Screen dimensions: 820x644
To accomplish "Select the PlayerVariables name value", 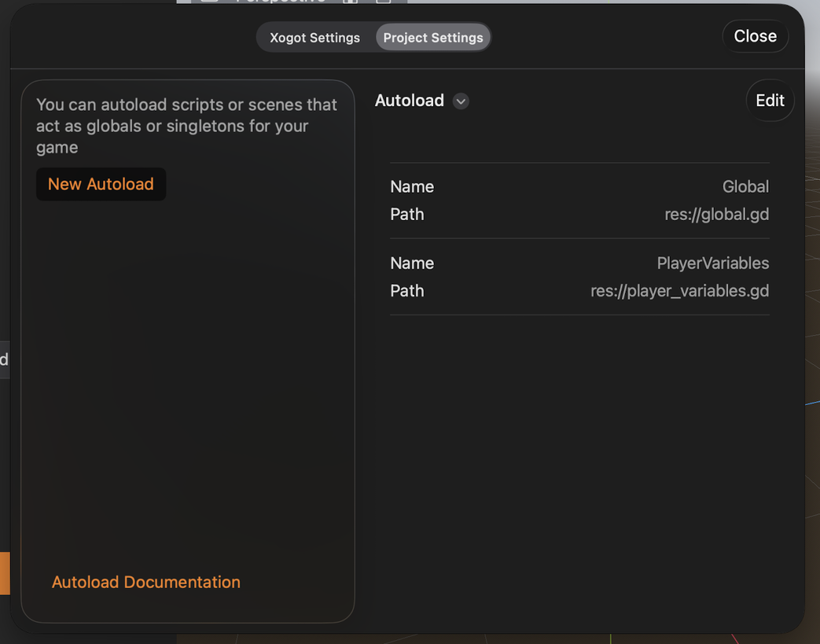I will (x=713, y=263).
